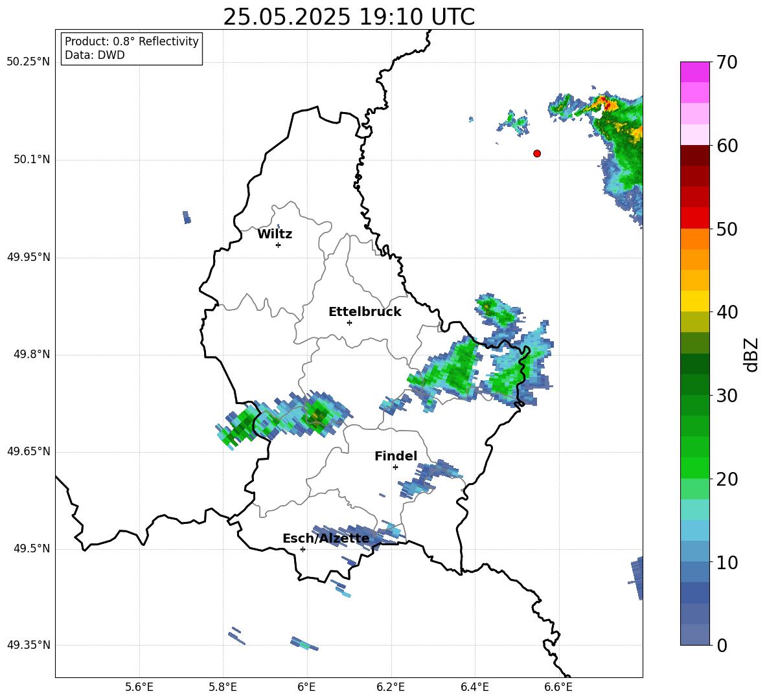Click the 49.5°N latitude label
This screenshot has width=767, height=700.
click(x=32, y=548)
